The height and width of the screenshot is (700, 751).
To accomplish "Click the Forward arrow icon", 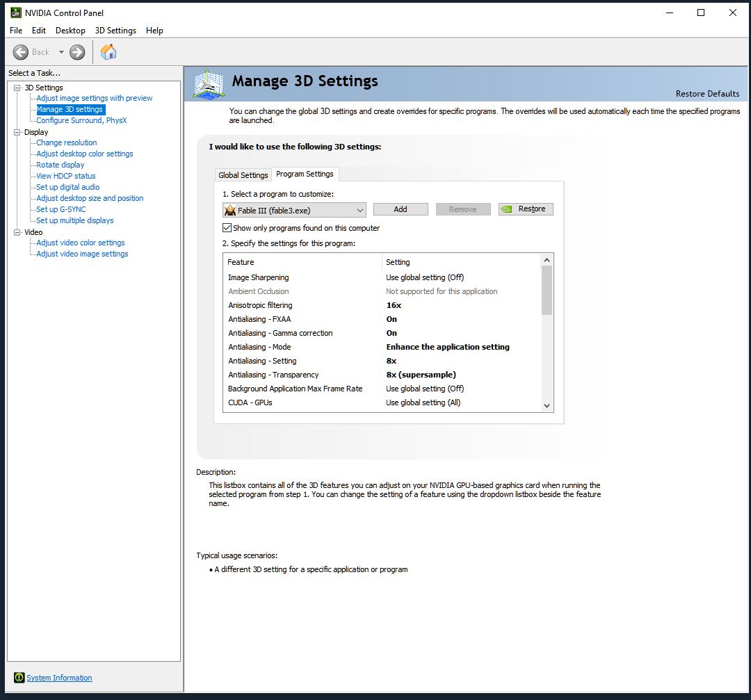I will point(77,52).
